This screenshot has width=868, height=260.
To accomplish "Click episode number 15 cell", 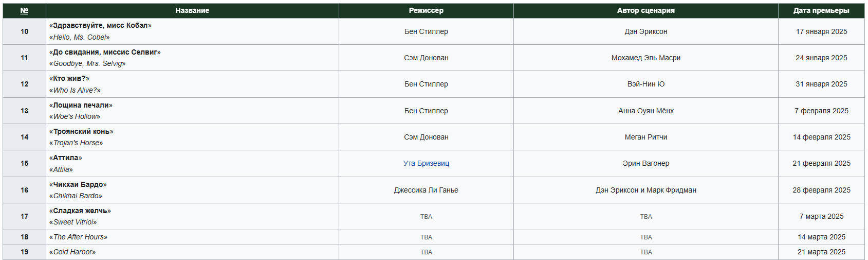I will pyautogui.click(x=24, y=163).
